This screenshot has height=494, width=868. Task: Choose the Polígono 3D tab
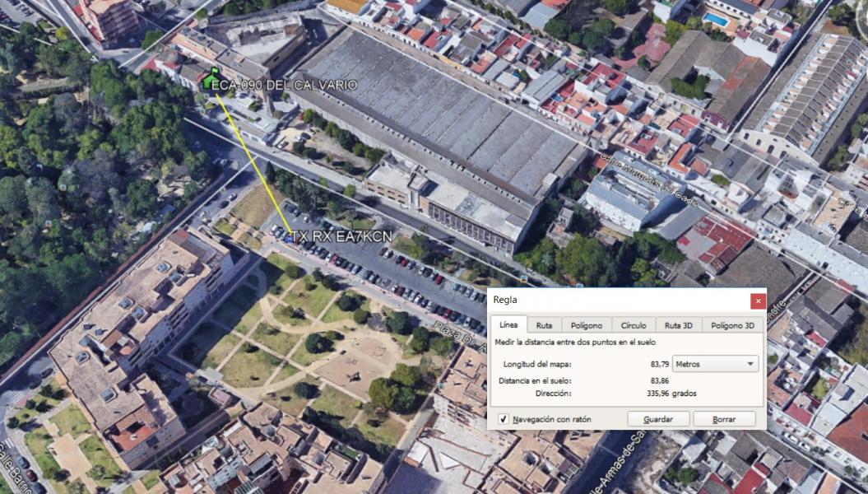point(732,325)
